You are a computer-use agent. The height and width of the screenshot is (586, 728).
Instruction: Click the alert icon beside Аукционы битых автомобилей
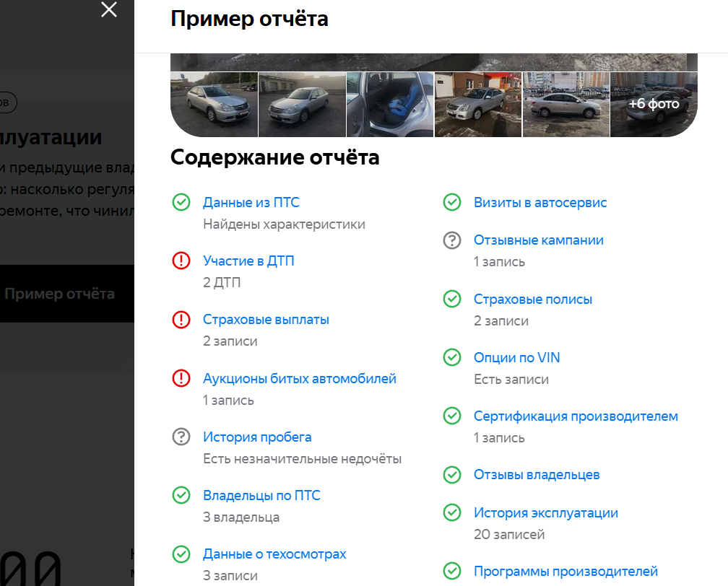pyautogui.click(x=181, y=378)
